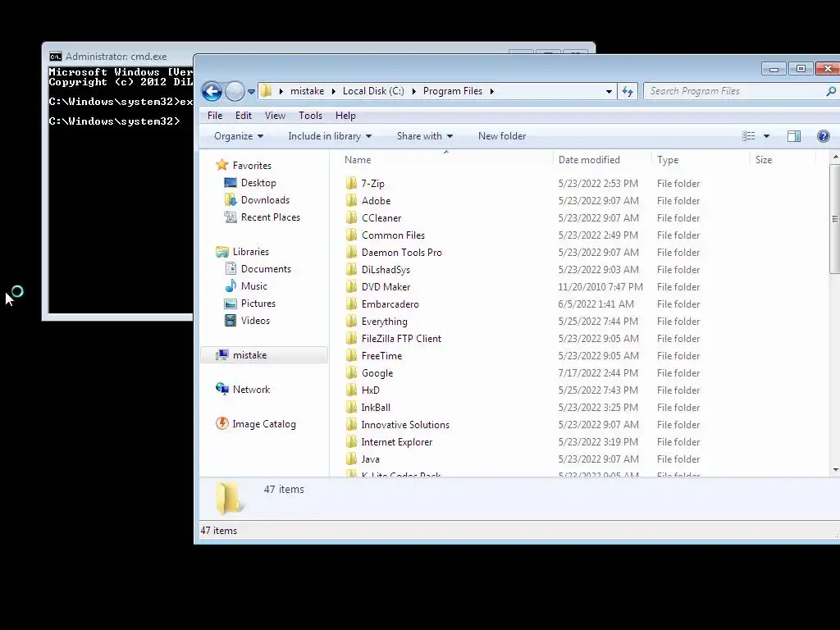Open the Include in library dropdown

point(330,136)
